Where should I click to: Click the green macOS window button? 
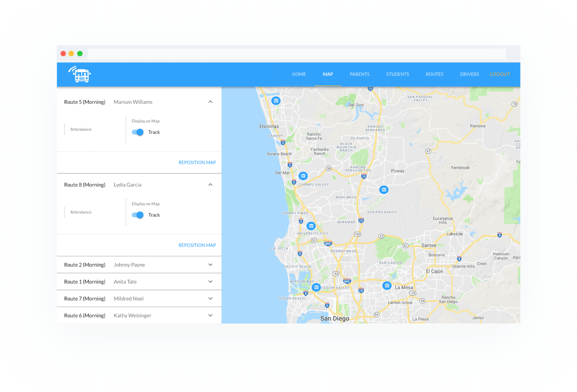pyautogui.click(x=80, y=54)
